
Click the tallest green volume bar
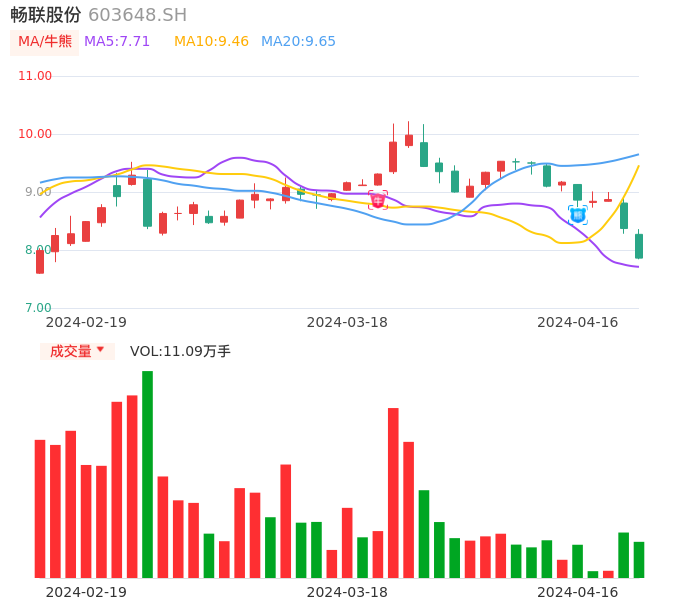pos(147,474)
